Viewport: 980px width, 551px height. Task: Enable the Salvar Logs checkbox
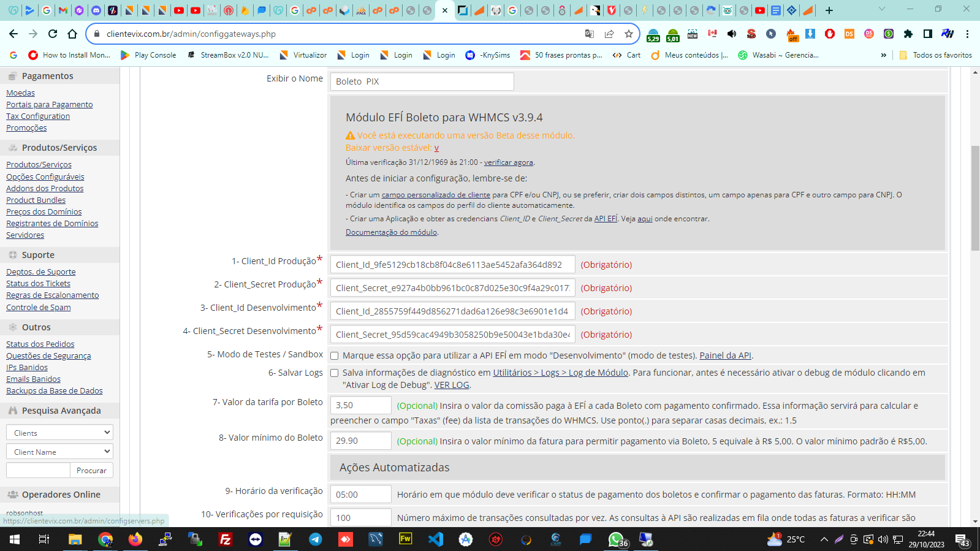[334, 373]
